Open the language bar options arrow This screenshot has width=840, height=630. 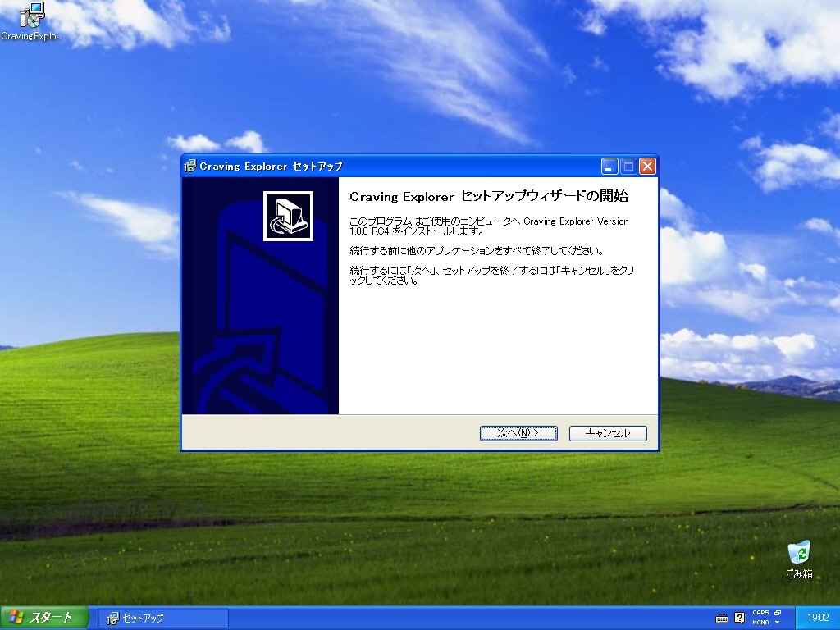[778, 622]
